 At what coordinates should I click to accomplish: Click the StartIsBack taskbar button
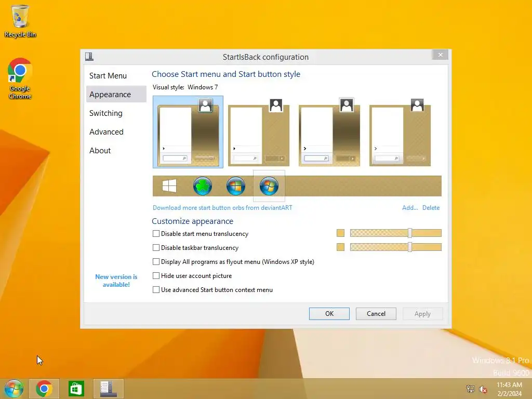pos(109,389)
